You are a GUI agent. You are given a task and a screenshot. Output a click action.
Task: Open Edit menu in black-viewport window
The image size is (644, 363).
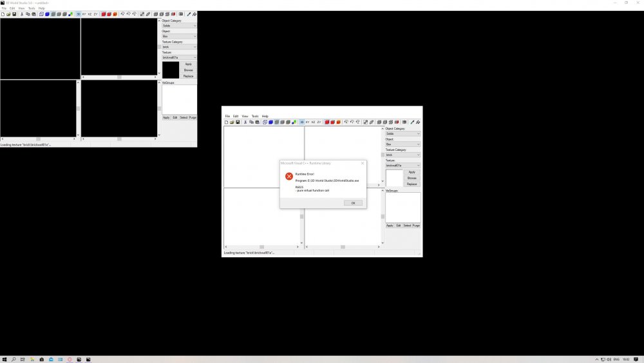pyautogui.click(x=12, y=8)
